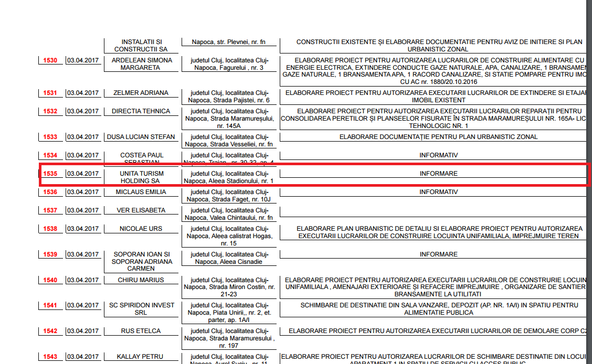Click the UNITA TURISM HOLDING SA name cell

141,177
